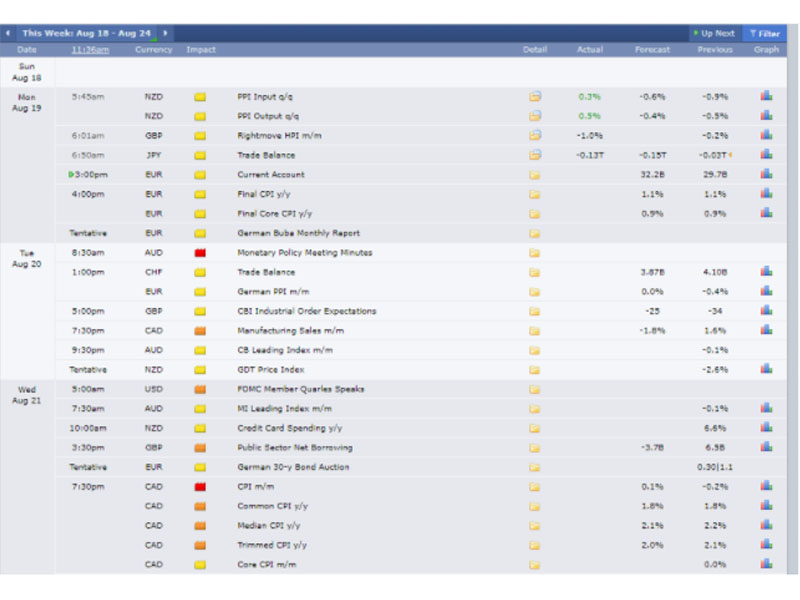This screenshot has height=600, width=800.
Task: Go to next week arrow
Action: pyautogui.click(x=165, y=33)
